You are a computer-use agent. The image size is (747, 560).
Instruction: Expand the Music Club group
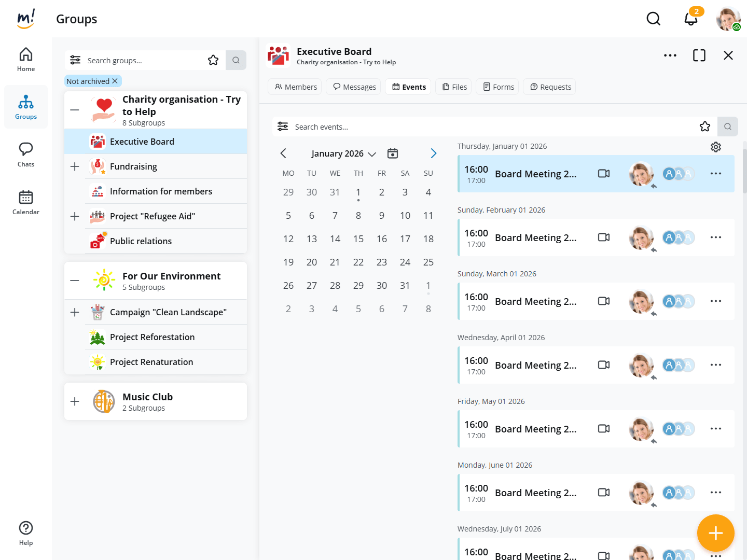[x=75, y=401]
